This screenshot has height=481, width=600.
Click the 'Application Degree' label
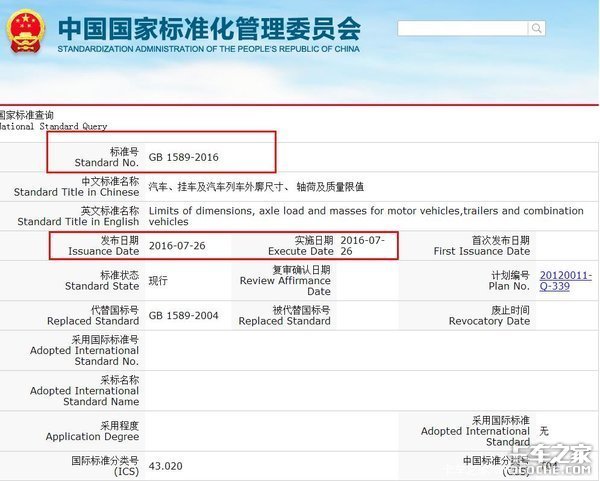click(x=92, y=431)
